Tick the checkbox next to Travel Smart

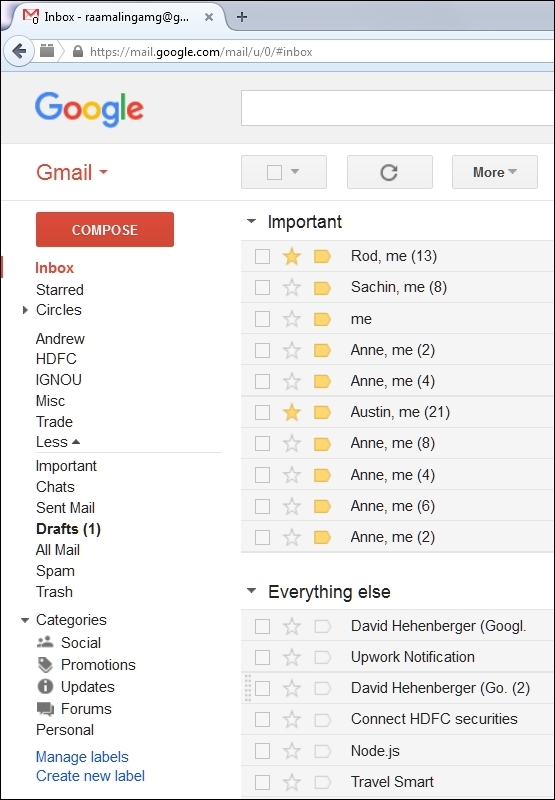click(x=262, y=782)
